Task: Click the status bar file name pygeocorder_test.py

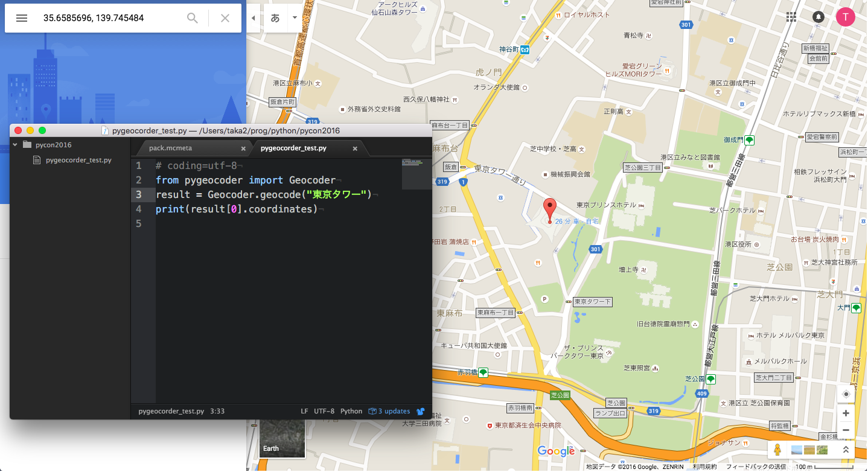Action: [171, 411]
